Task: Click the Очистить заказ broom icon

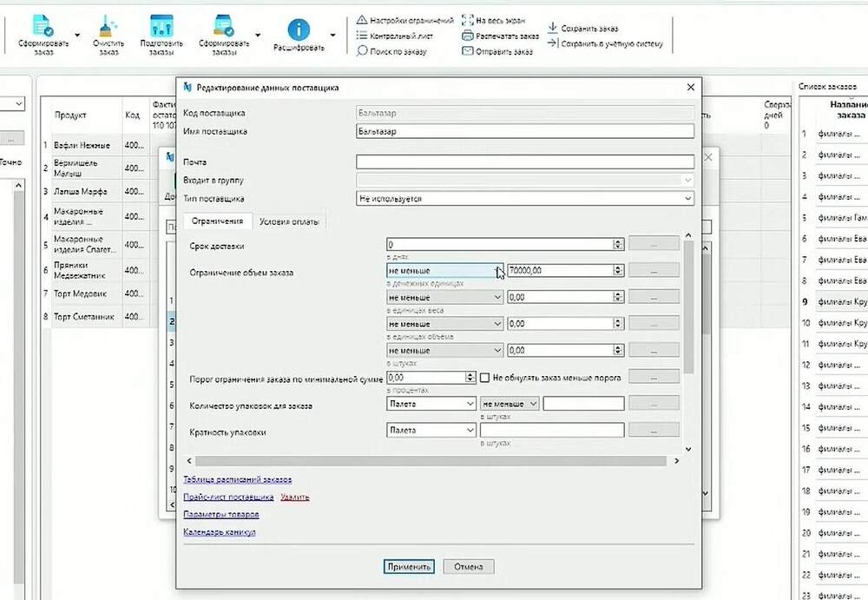Action: click(108, 26)
